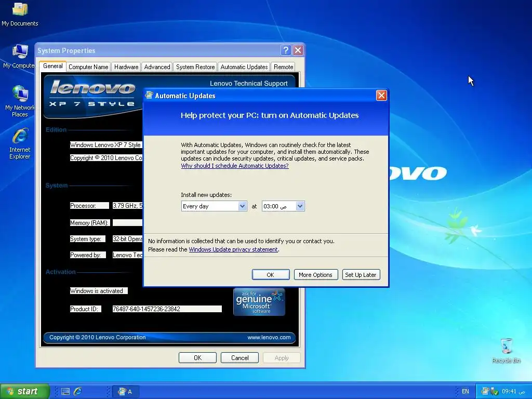
Task: Click the Lenovo XP 7 Style logo banner
Action: pyautogui.click(x=92, y=94)
